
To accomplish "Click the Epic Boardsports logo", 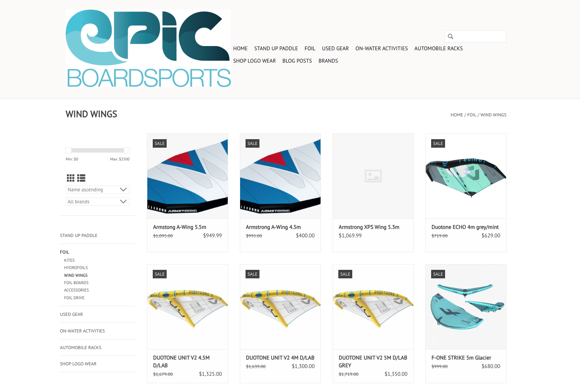I will point(148,48).
